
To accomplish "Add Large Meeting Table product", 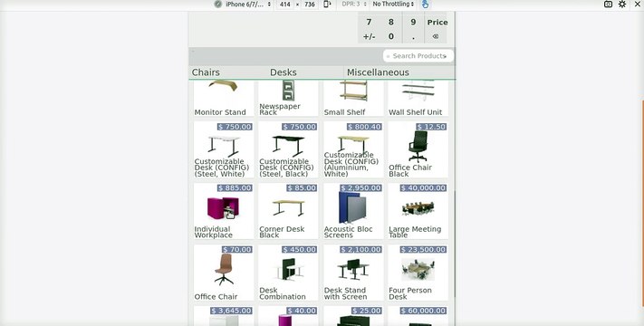I will (418, 211).
